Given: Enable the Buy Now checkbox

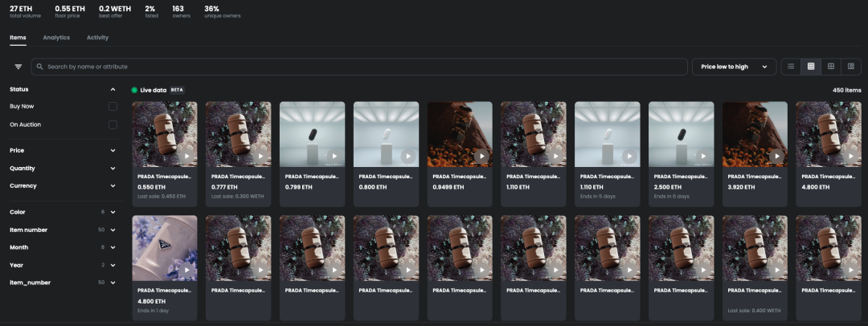Looking at the screenshot, I should (113, 106).
